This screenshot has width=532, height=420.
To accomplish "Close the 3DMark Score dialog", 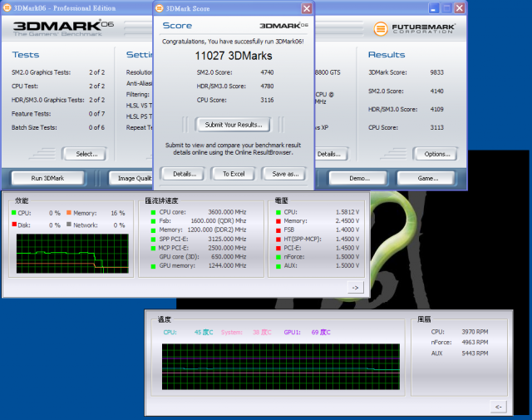I will (x=307, y=8).
